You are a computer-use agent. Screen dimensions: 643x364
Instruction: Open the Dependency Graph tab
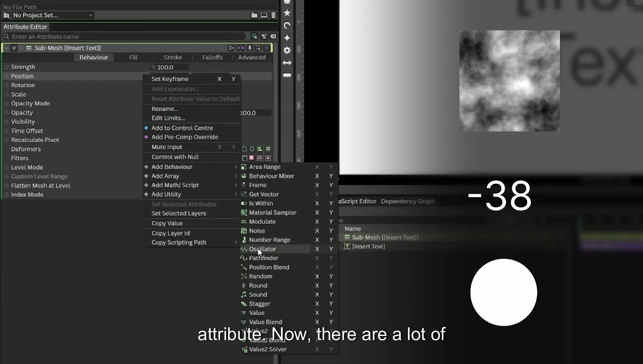tap(408, 201)
